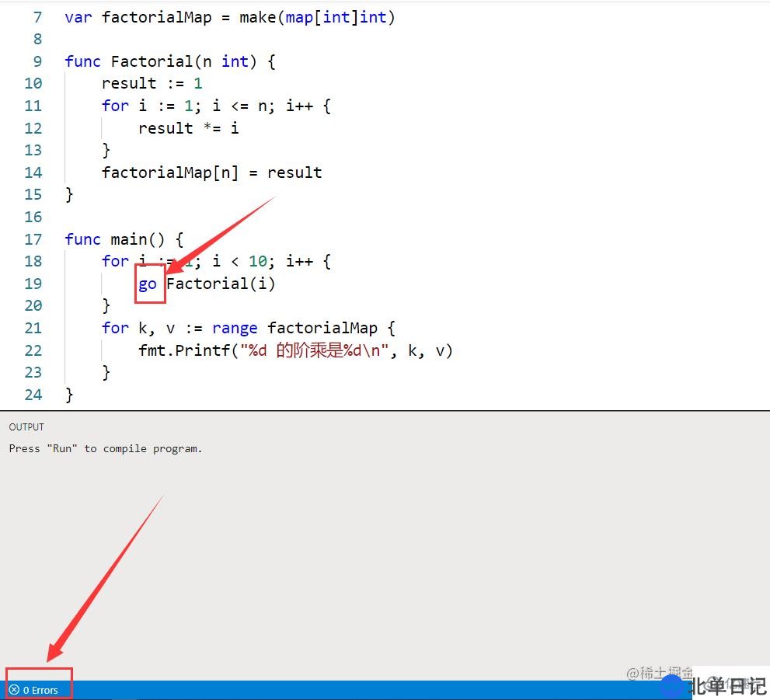
Task: Click "factorialMap[n] = result" on line 14
Action: pyautogui.click(x=211, y=172)
